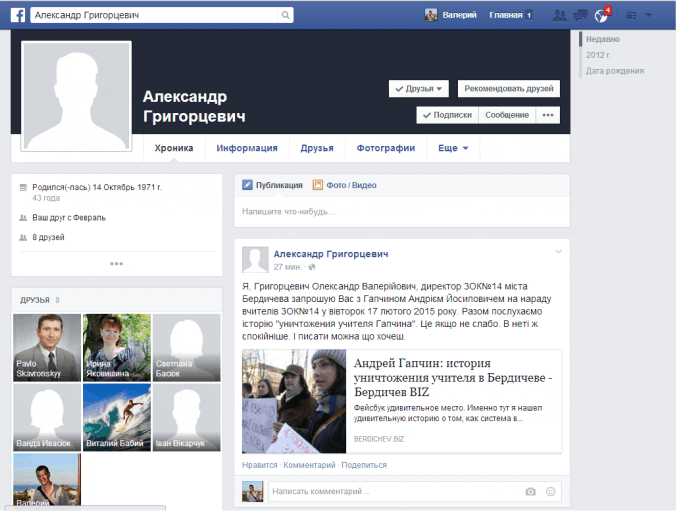Select the Публикация composer tab
Viewport: 676px width, 511px height.
pos(272,185)
